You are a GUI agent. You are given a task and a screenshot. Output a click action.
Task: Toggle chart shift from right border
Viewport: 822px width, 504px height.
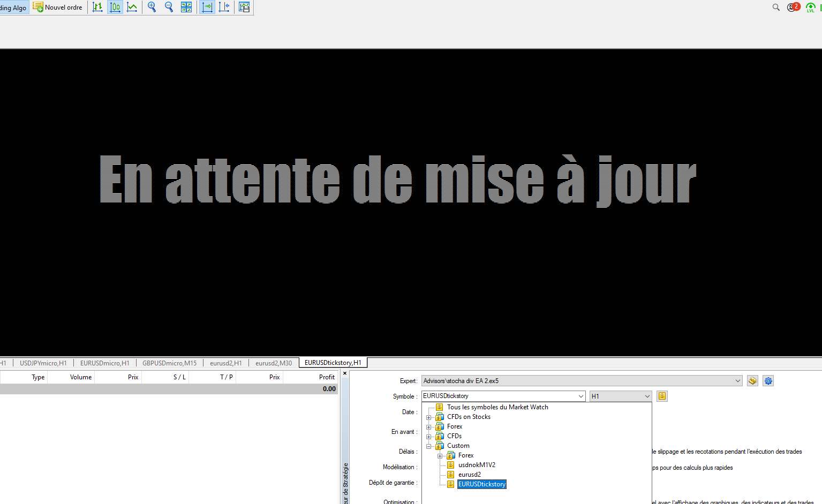pyautogui.click(x=224, y=7)
